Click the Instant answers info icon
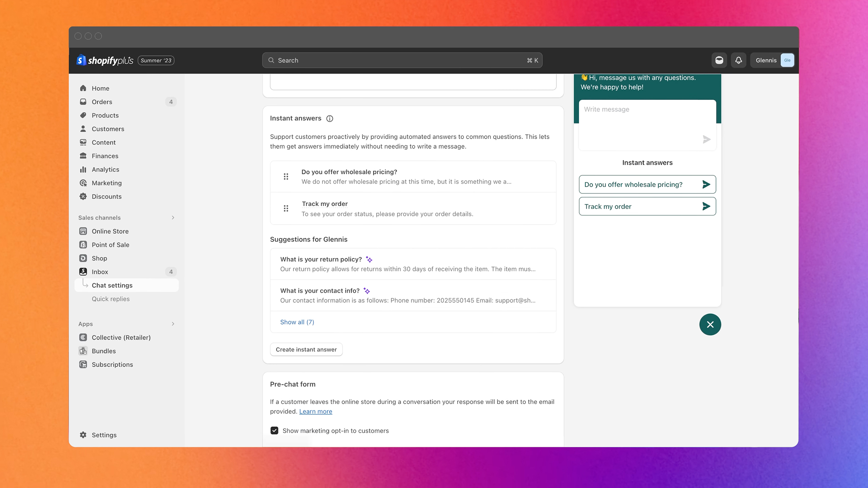The height and width of the screenshot is (488, 868). (x=330, y=119)
